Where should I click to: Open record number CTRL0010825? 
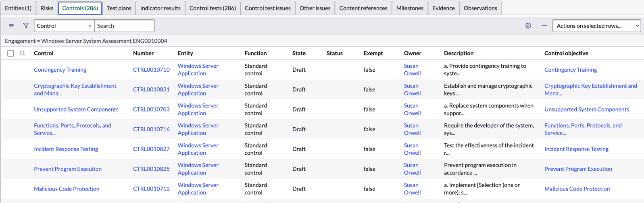click(x=151, y=169)
